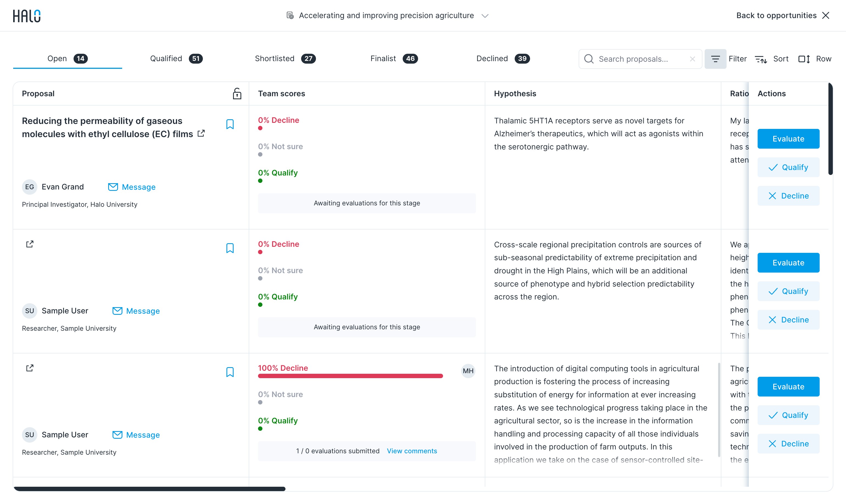Toggle the Proposal column lock icon
Image resolution: width=846 pixels, height=504 pixels.
coord(237,94)
